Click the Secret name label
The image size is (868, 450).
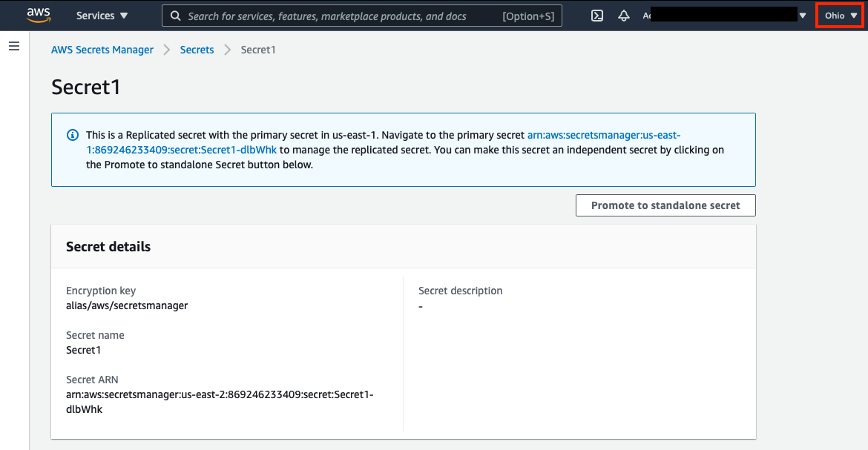coord(95,335)
